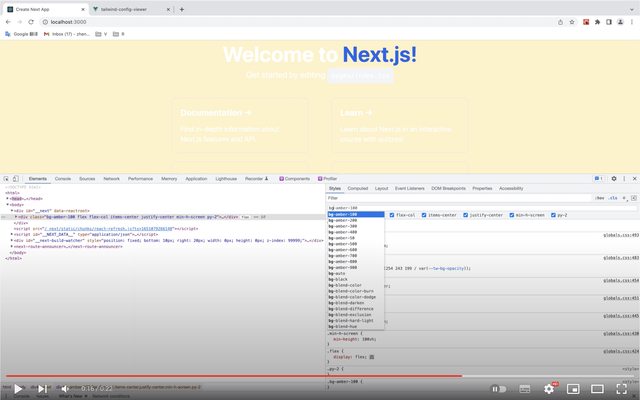640x400 pixels.
Task: Activate the DevTools inspect element picker
Action: coord(6,179)
